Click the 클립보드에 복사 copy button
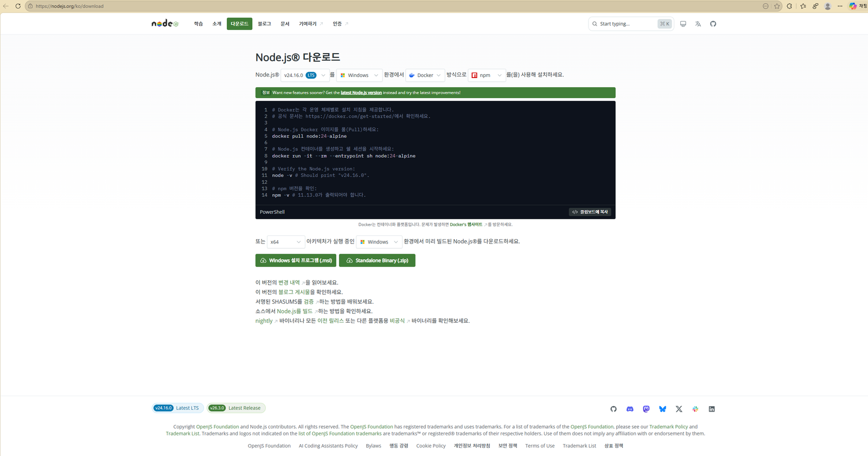Screen dimensions: 868x456 click(x=590, y=212)
